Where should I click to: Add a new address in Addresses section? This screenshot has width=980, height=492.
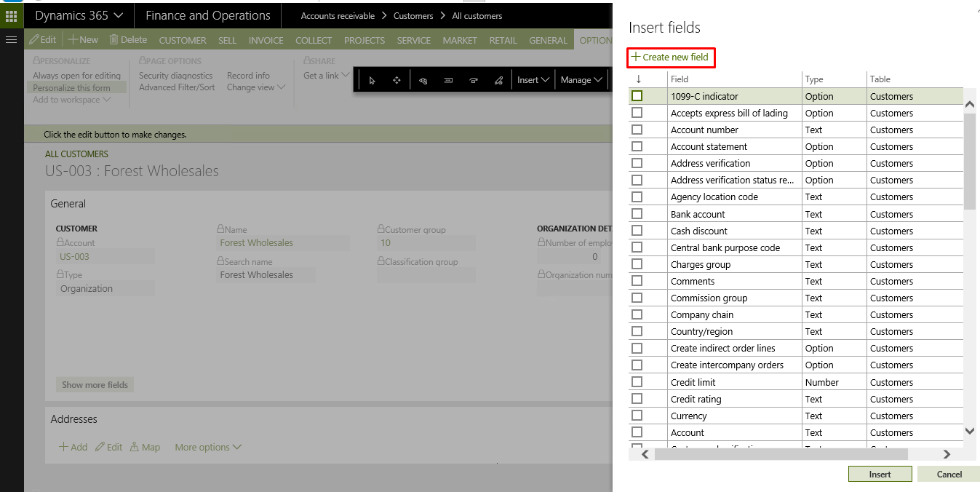pos(73,447)
